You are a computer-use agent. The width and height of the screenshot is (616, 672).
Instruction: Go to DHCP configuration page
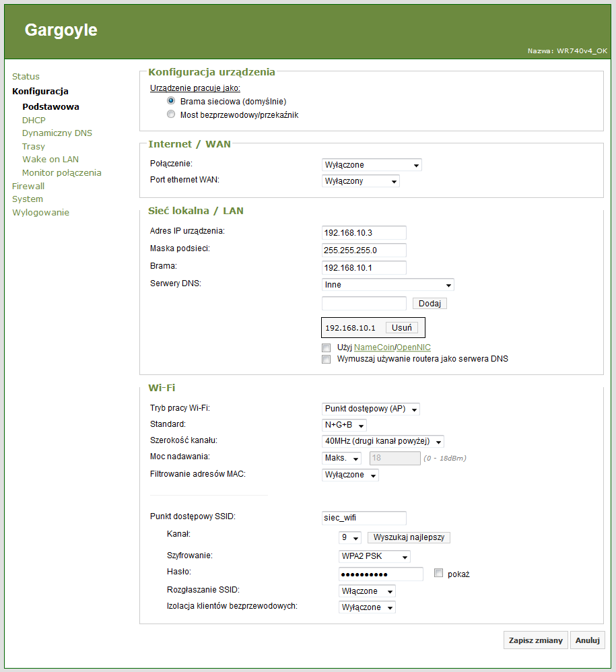click(x=34, y=120)
